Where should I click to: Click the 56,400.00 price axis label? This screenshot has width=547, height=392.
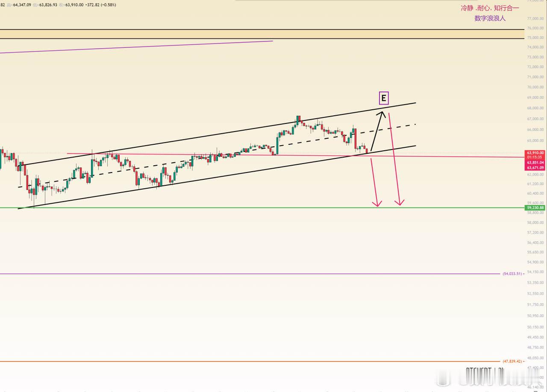pyautogui.click(x=536, y=242)
